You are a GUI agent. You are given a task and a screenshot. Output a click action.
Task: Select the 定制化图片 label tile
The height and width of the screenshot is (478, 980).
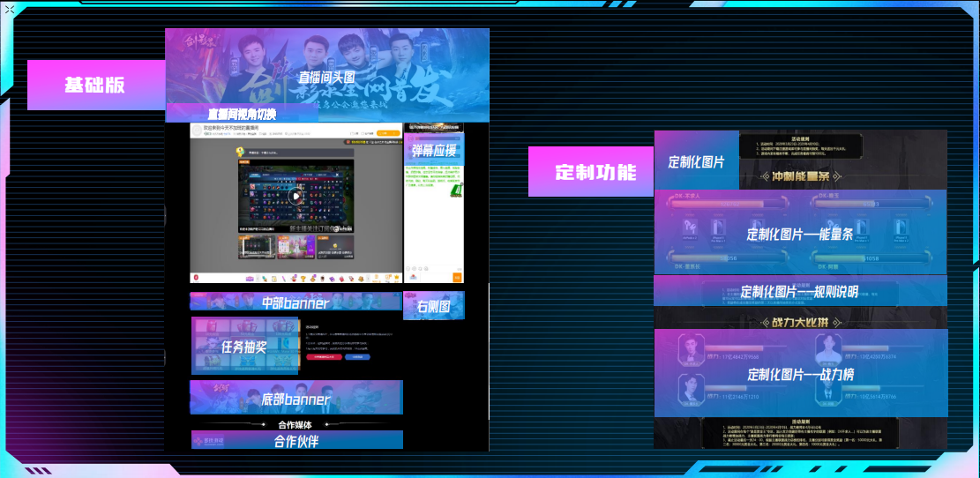[x=696, y=161]
